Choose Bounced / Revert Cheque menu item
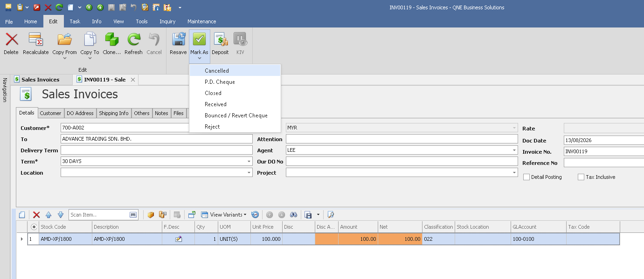The image size is (644, 279). 235,116
